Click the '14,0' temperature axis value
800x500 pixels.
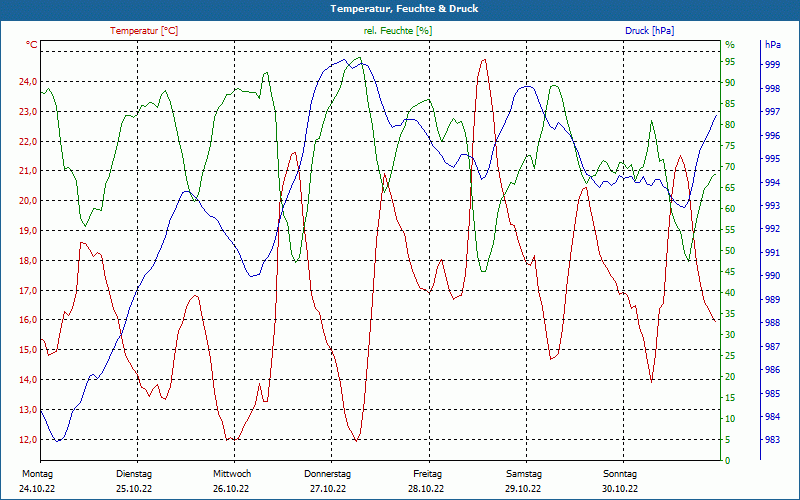(28, 380)
